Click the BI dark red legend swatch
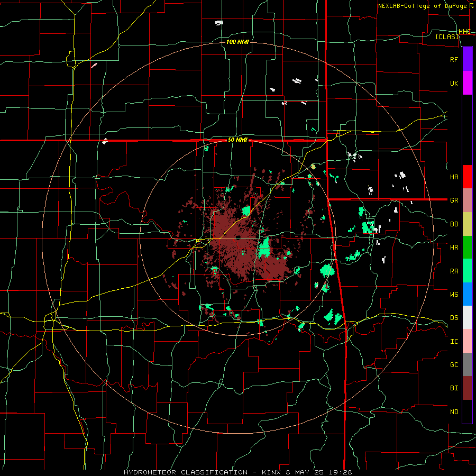 pyautogui.click(x=467, y=388)
